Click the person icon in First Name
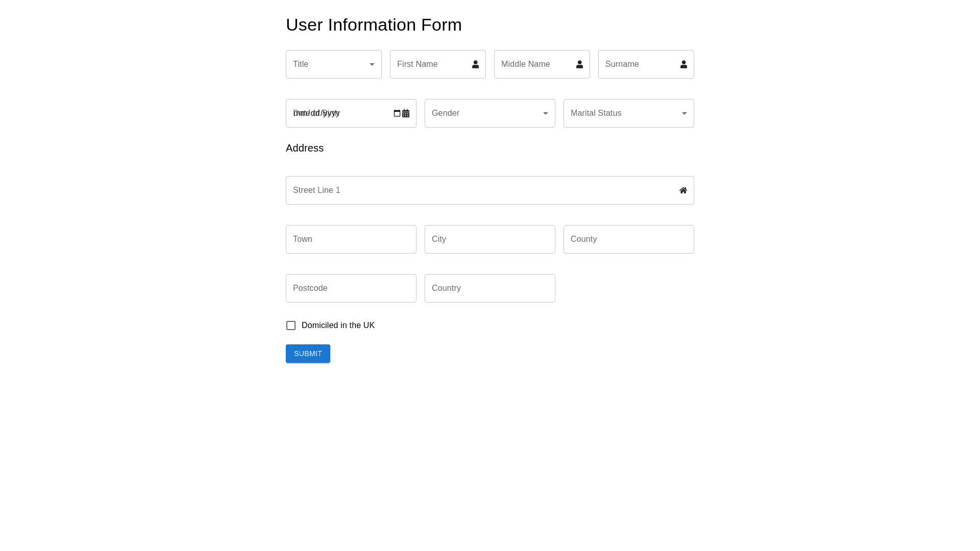The image size is (980, 551). click(475, 64)
